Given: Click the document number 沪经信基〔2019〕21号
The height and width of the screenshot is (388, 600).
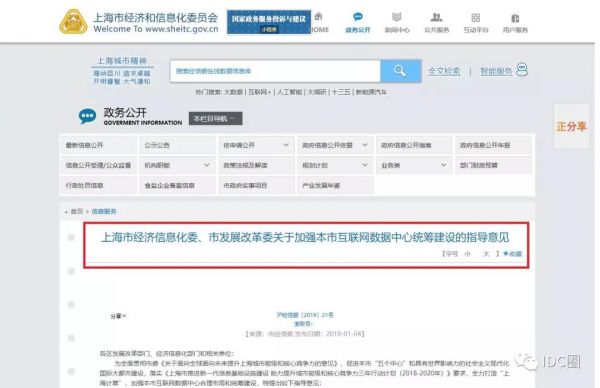Looking at the screenshot, I should tap(305, 315).
